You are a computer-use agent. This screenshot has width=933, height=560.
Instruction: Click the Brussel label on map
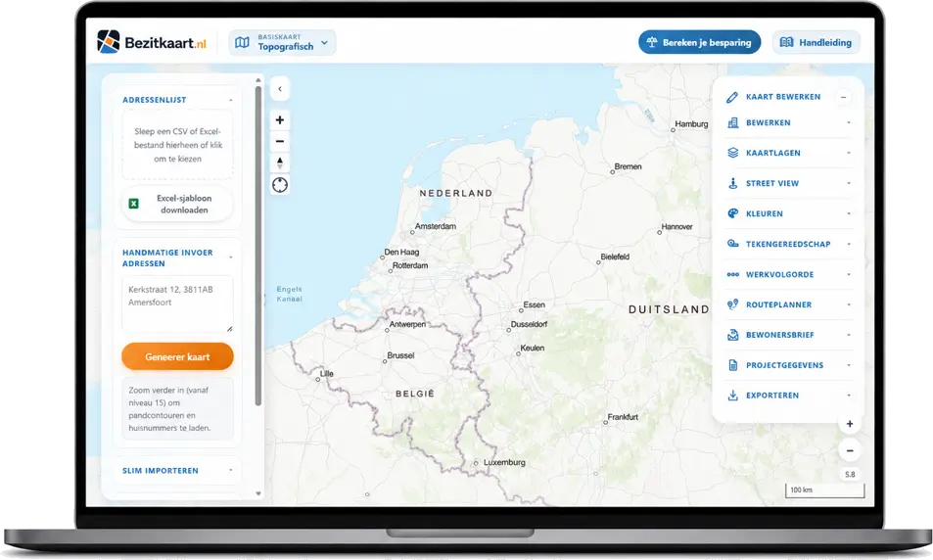[x=400, y=355]
